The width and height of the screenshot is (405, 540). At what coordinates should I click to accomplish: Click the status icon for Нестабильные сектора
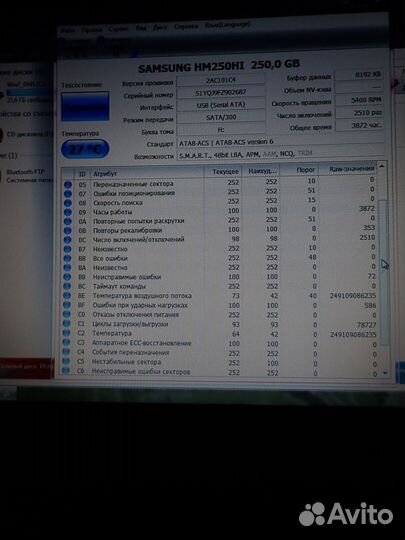66,361
